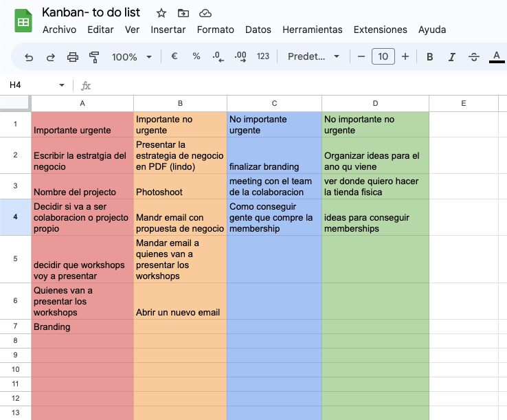This screenshot has width=507, height=420.
Task: Print the spreadsheet
Action: [72, 57]
